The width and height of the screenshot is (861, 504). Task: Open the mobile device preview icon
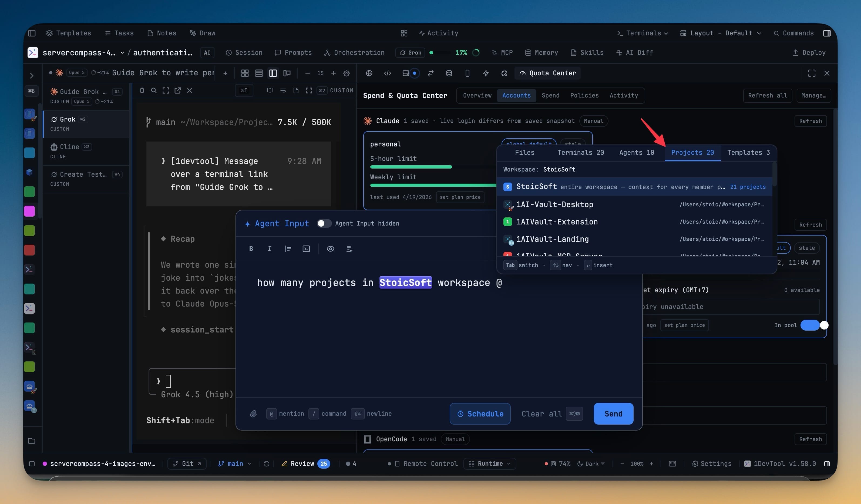tap(468, 73)
